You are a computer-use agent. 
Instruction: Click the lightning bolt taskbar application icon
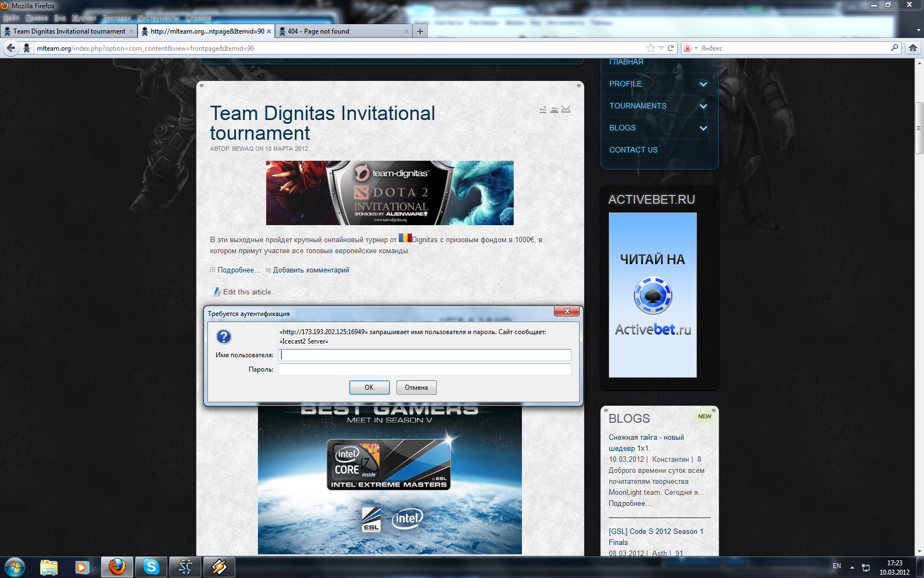(219, 567)
